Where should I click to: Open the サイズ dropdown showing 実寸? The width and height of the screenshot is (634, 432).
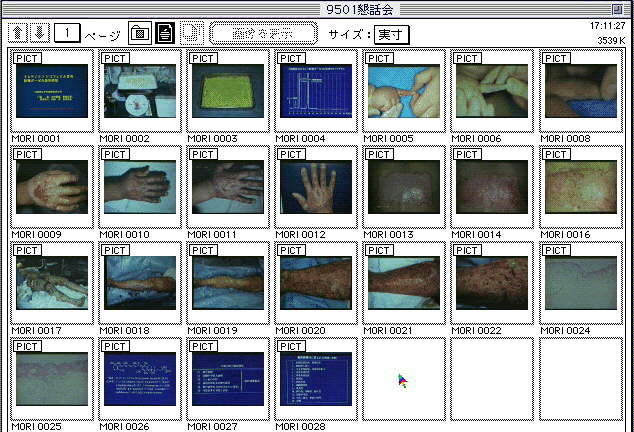390,35
